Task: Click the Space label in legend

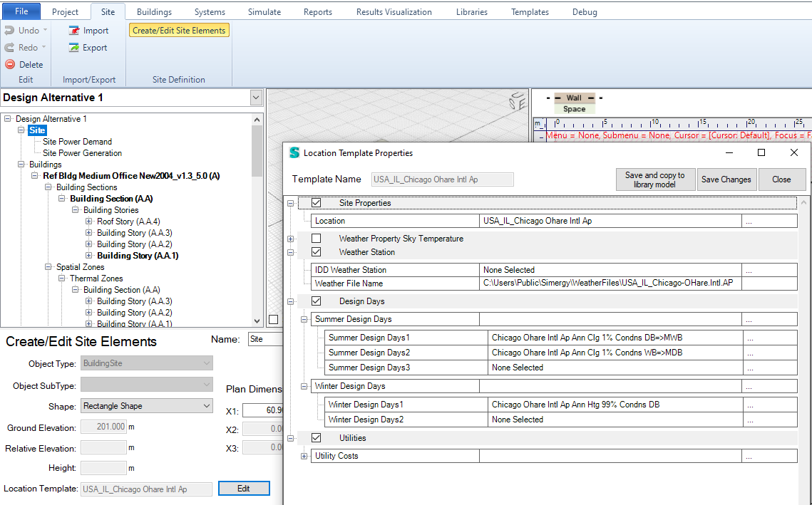Action: pyautogui.click(x=575, y=109)
